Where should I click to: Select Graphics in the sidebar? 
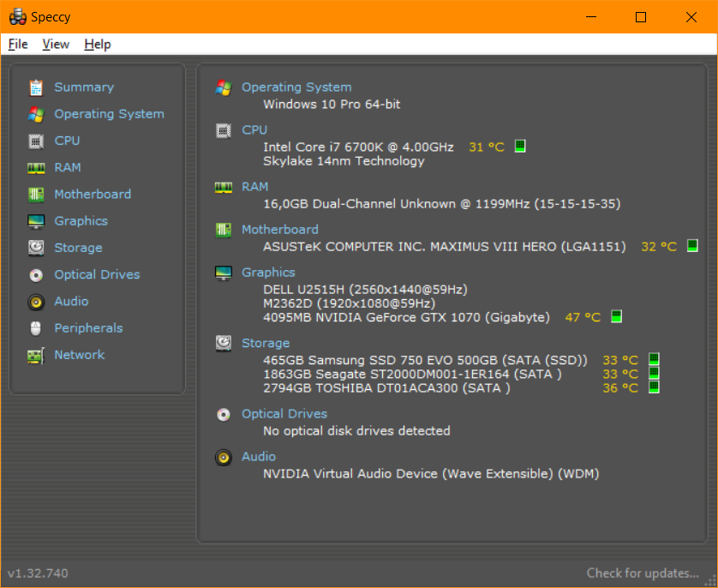tap(81, 221)
